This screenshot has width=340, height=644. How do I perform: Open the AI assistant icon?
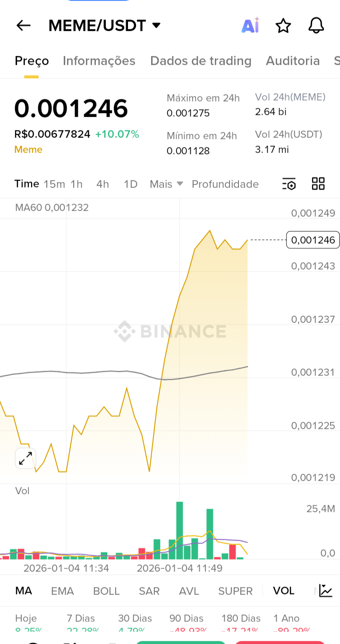250,25
